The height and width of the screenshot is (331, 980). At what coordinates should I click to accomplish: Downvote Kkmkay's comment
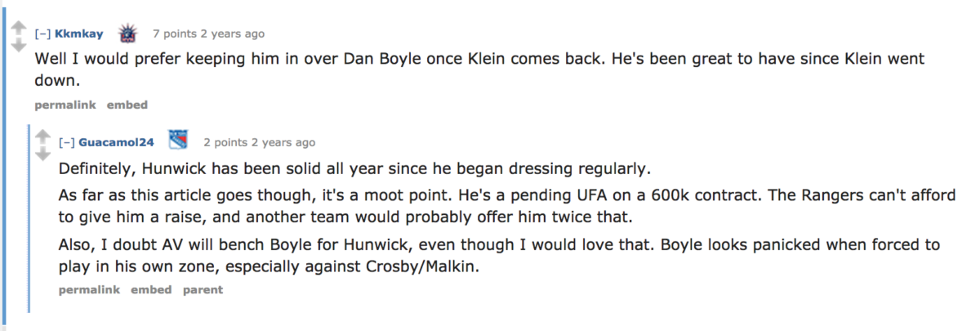tap(18, 45)
